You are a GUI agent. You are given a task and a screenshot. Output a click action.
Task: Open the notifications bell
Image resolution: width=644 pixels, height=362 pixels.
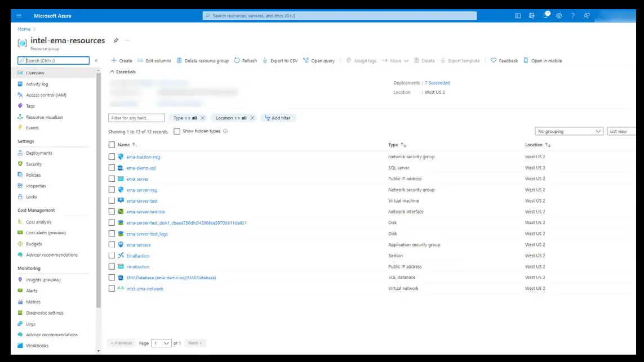[545, 15]
